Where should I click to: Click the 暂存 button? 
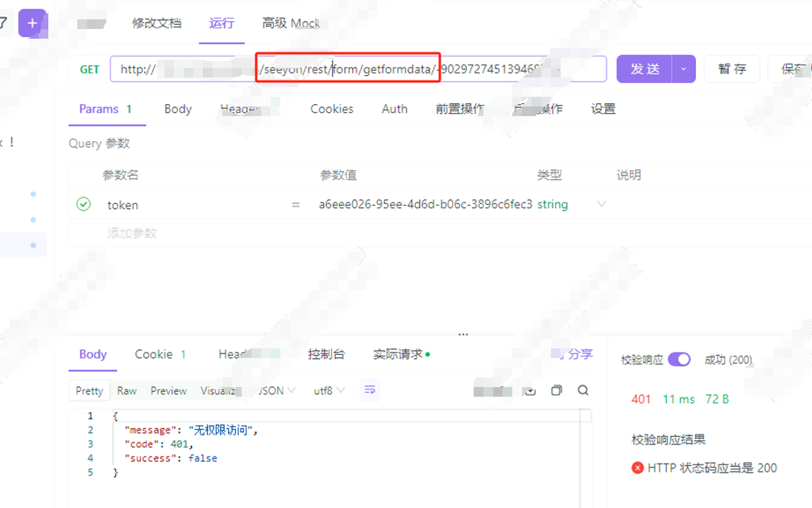732,69
